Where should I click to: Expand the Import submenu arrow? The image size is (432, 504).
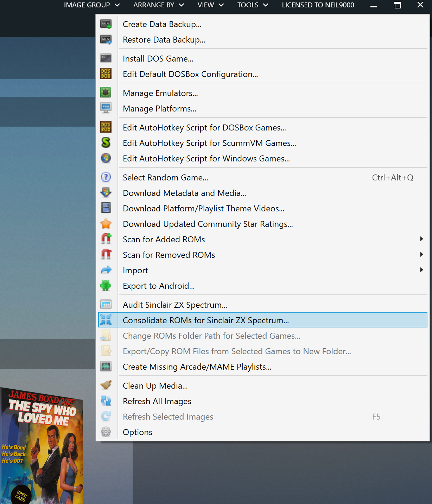[x=421, y=270]
